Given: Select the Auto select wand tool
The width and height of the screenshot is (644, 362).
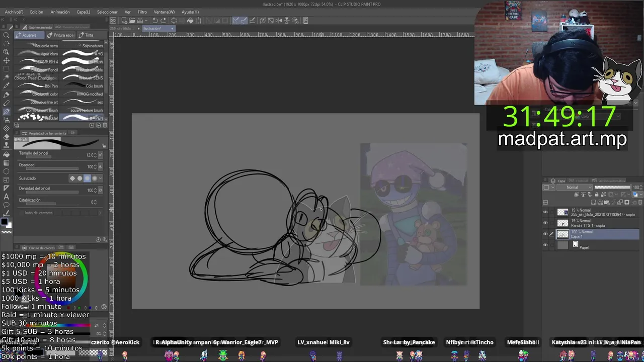Looking at the screenshot, I should tap(7, 76).
